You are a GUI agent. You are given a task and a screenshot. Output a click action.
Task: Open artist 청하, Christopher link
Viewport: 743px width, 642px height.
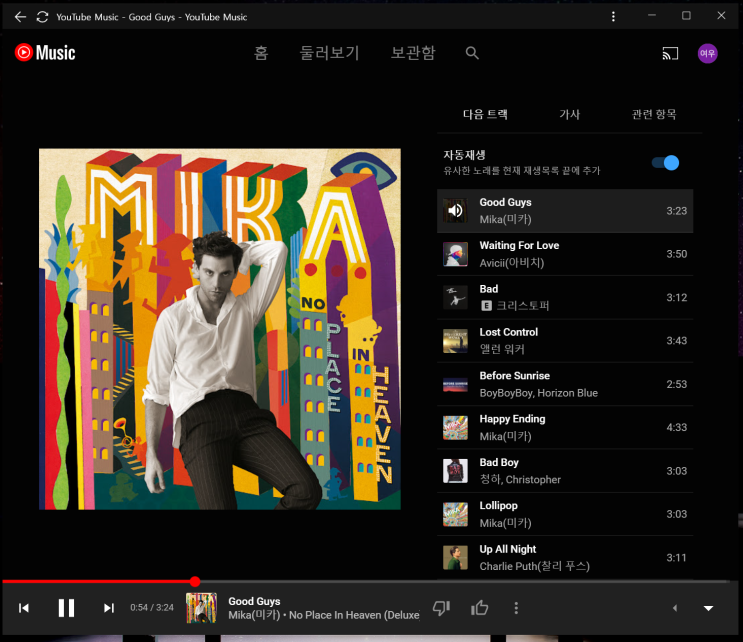520,479
